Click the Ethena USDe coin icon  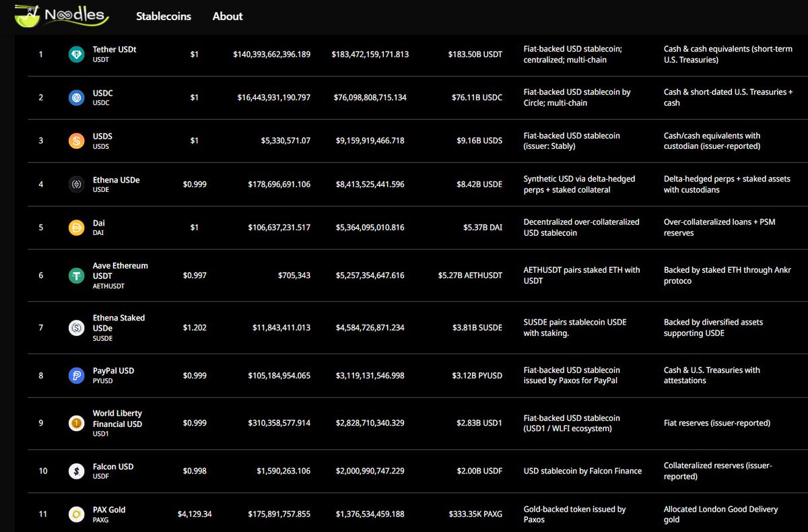(x=77, y=184)
